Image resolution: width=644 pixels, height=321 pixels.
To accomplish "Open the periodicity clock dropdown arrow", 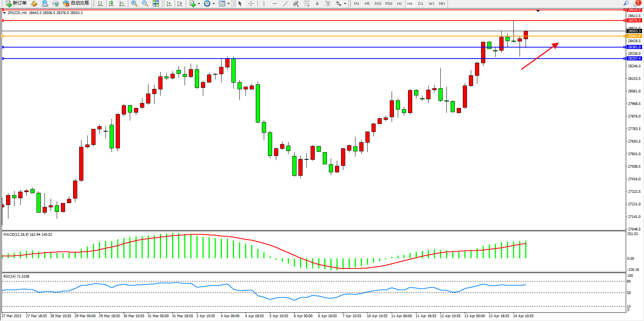I will (x=214, y=4).
